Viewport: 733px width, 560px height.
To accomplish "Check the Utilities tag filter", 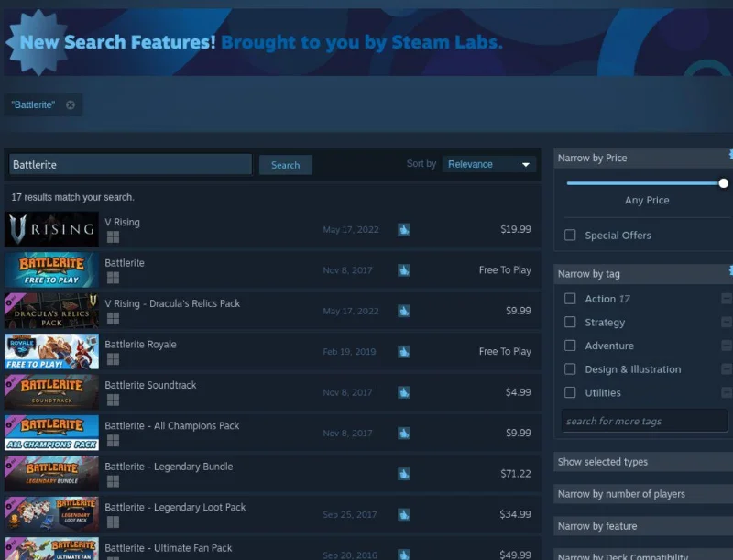I will (x=570, y=392).
